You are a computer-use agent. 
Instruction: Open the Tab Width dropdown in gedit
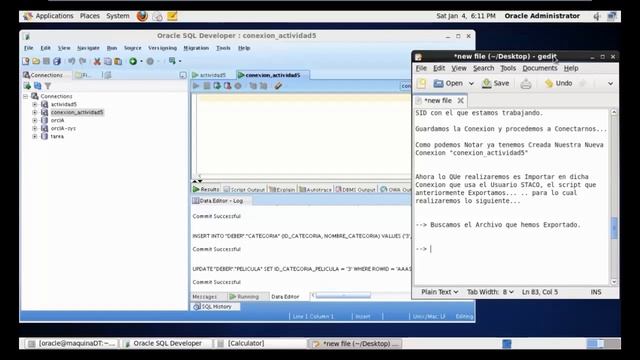490,292
